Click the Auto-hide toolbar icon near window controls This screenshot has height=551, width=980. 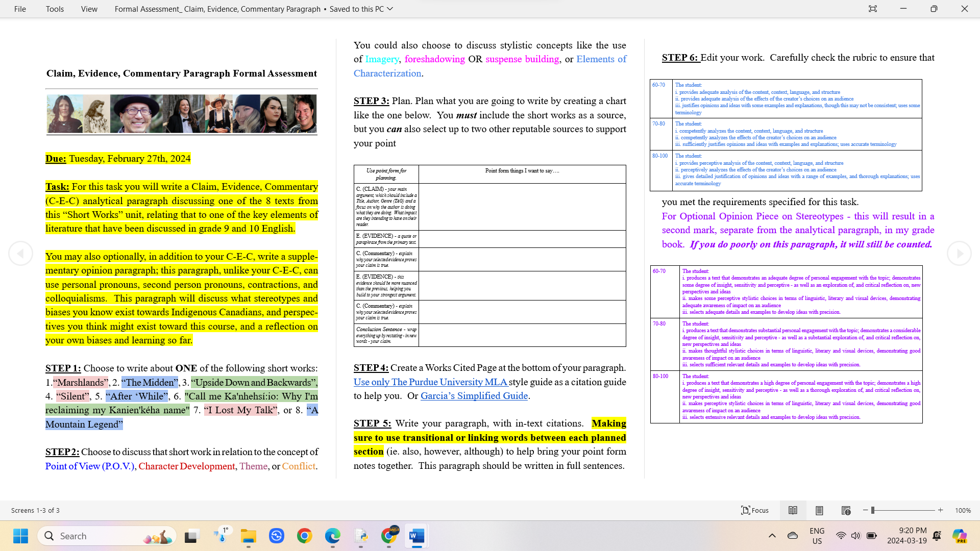coord(873,9)
